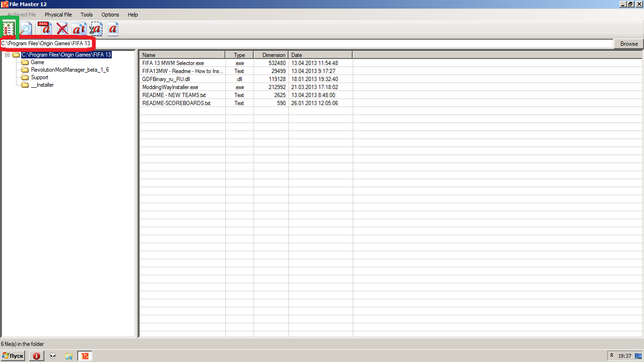Click the date 13.04.2013 8:48:00
This screenshot has height=362, width=644.
click(313, 95)
